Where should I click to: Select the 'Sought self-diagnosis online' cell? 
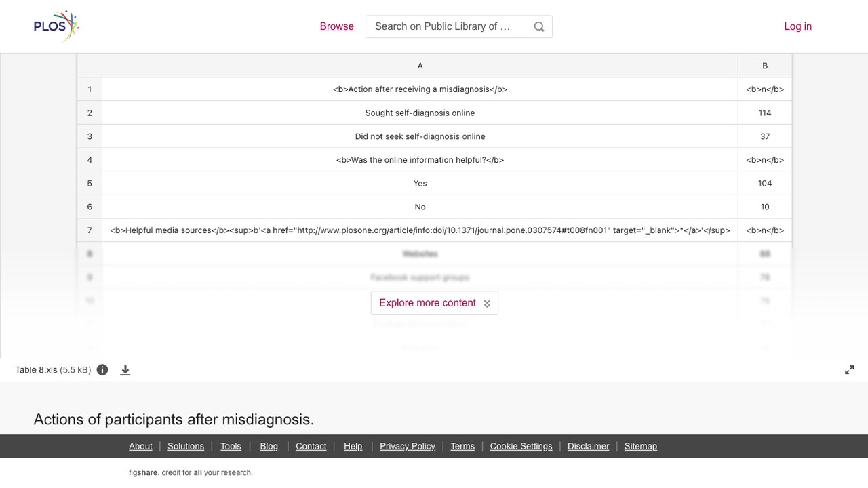420,113
